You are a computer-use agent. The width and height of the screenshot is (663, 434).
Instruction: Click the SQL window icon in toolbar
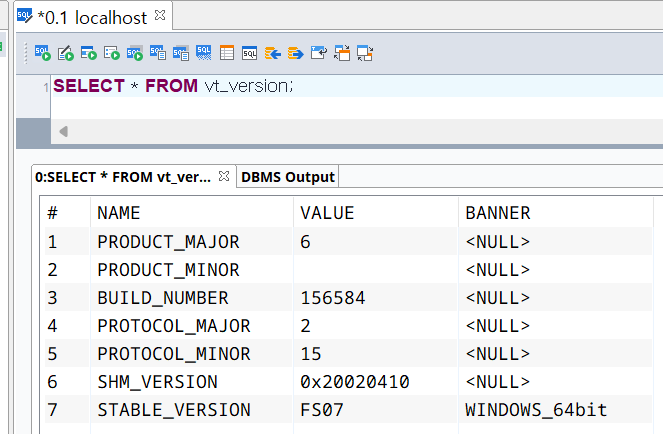[x=249, y=53]
